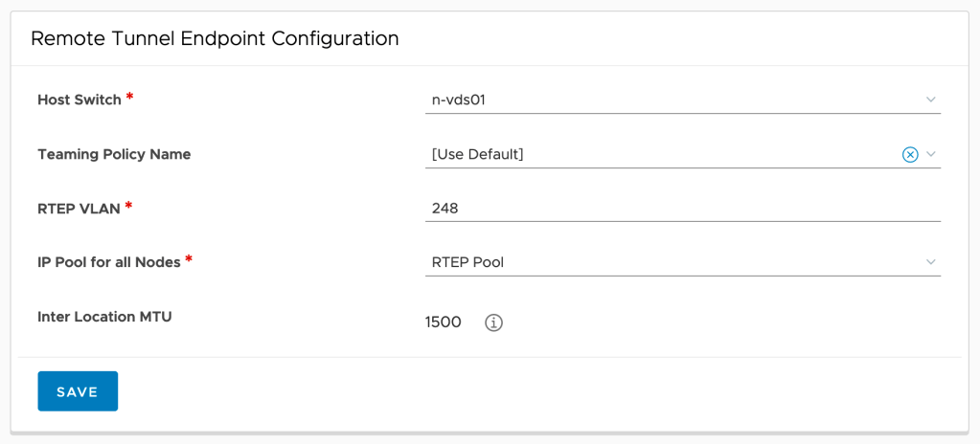Click the Teaming Policy Name label
Viewport: 980px width, 444px height.
pyautogui.click(x=114, y=154)
